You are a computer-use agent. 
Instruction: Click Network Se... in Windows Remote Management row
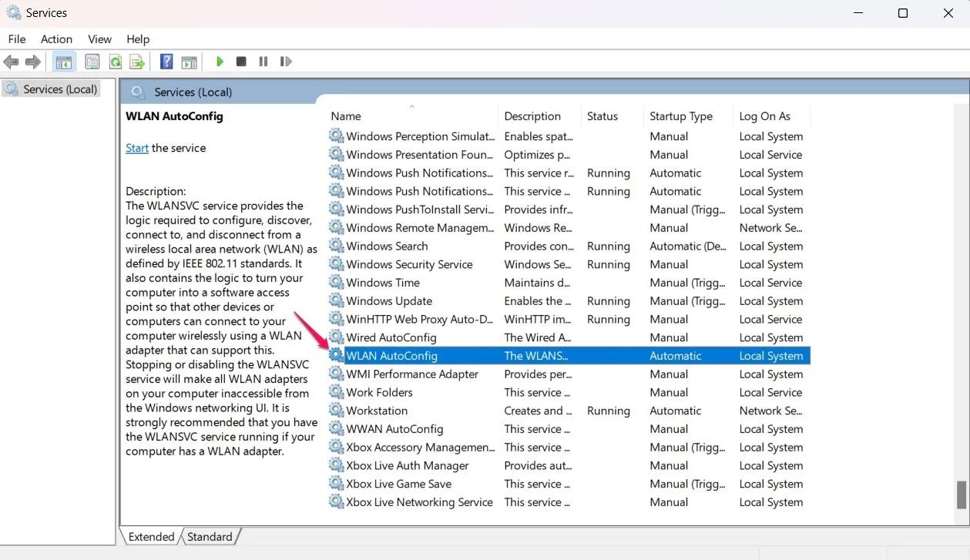point(771,228)
